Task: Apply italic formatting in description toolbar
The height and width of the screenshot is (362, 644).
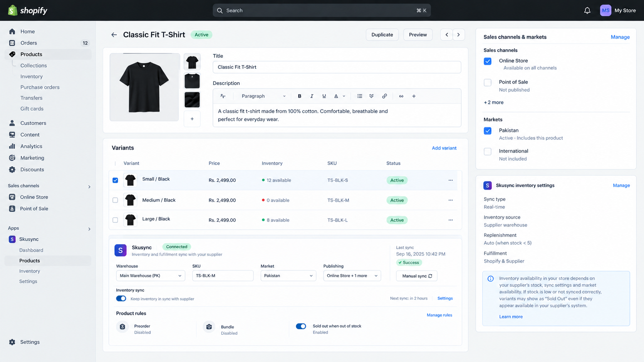Action: (312, 96)
